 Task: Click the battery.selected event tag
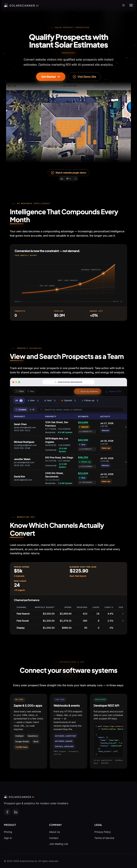pyautogui.click(x=64, y=746)
